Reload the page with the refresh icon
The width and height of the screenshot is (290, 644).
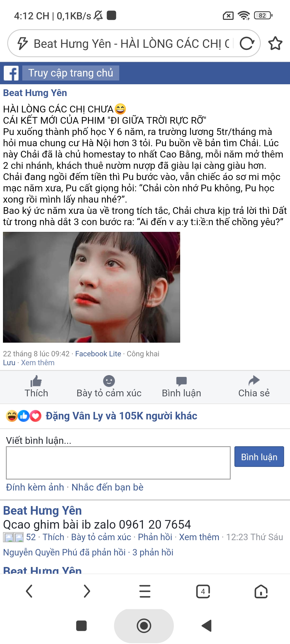tap(247, 43)
